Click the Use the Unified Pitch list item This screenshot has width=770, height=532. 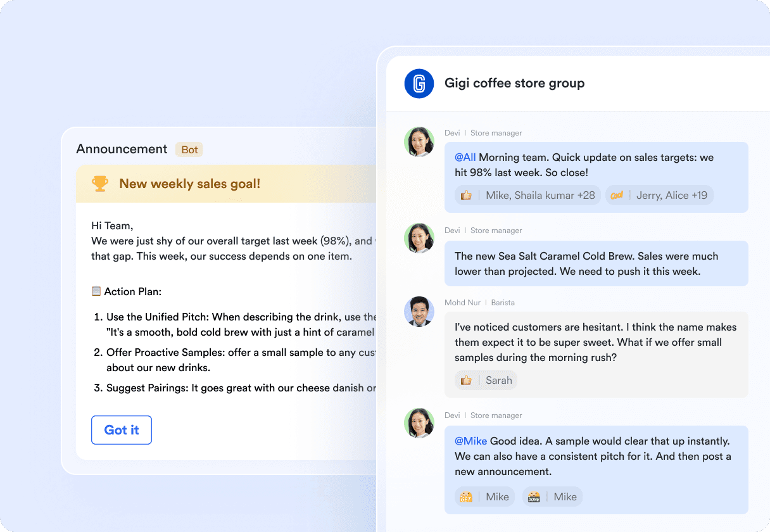[235, 324]
